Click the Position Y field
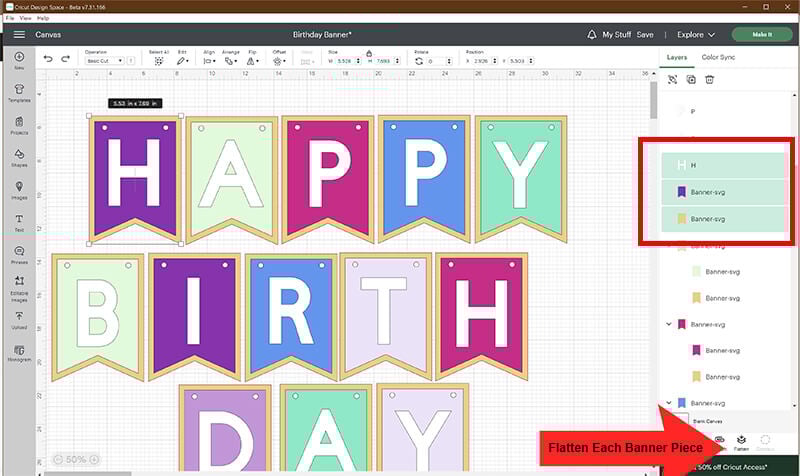800x476 pixels. [521, 61]
